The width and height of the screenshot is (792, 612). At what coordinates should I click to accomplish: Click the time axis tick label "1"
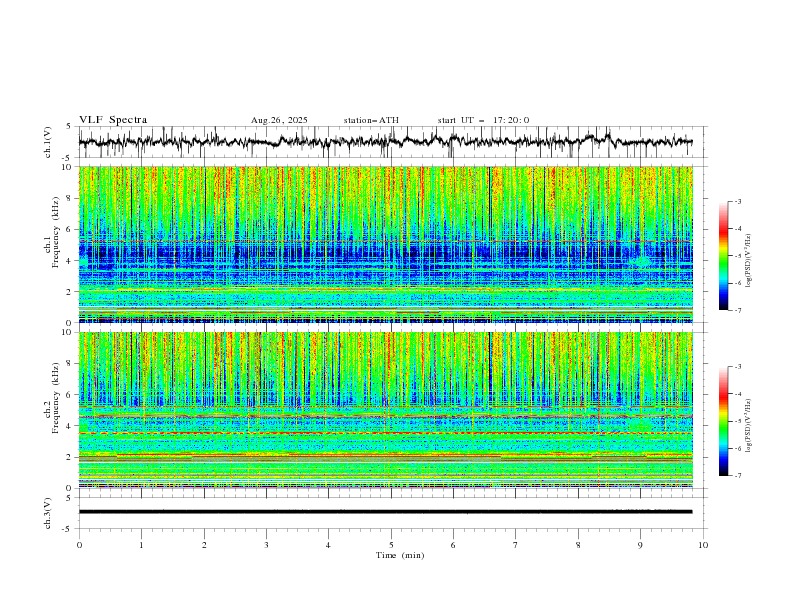pos(141,545)
